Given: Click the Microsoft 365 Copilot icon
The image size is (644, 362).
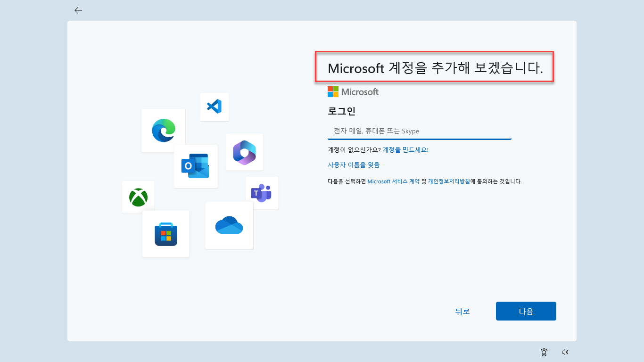Looking at the screenshot, I should [244, 152].
